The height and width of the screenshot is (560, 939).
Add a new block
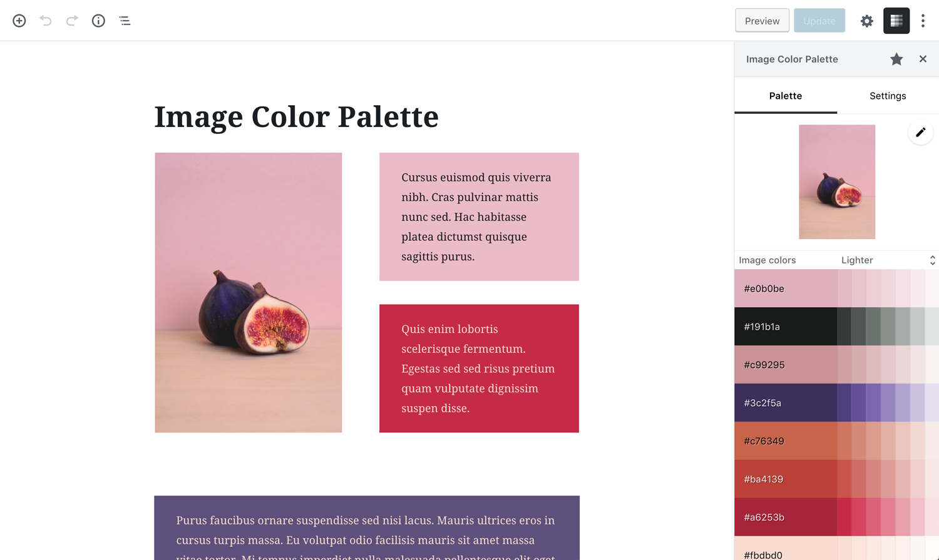tap(19, 21)
